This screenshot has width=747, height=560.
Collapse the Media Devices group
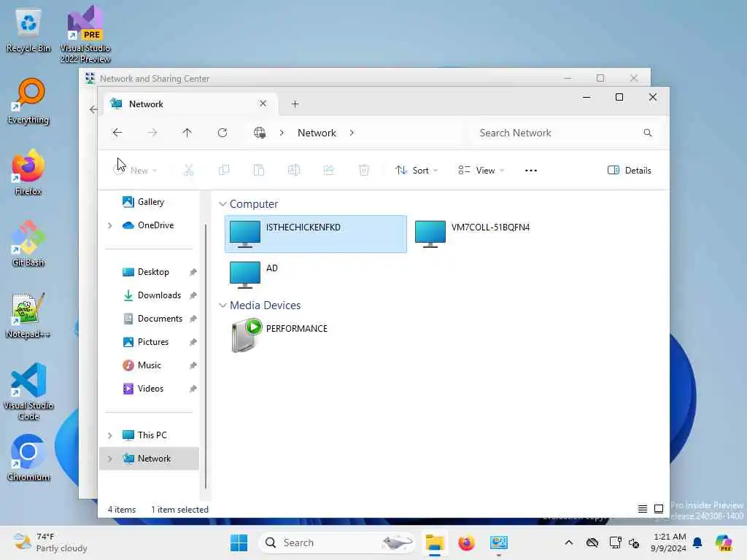[222, 306]
